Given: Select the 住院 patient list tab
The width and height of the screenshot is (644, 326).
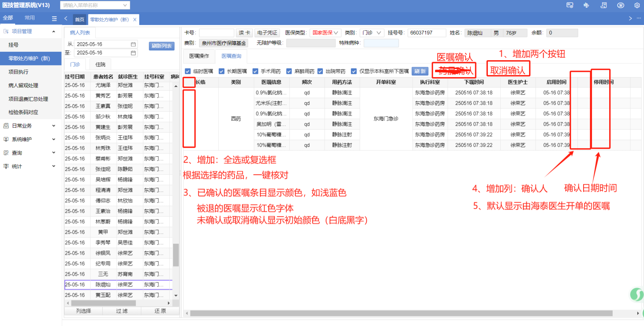Looking at the screenshot, I should coord(100,64).
